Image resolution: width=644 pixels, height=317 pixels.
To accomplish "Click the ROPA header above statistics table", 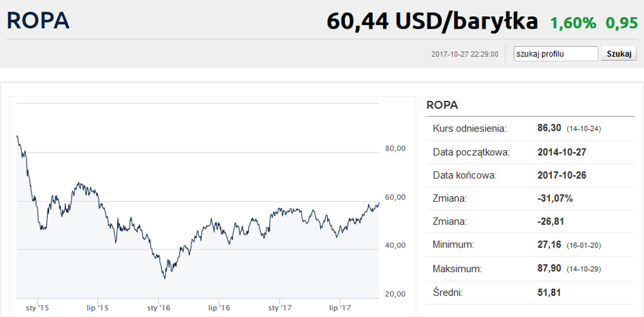I will pos(442,105).
